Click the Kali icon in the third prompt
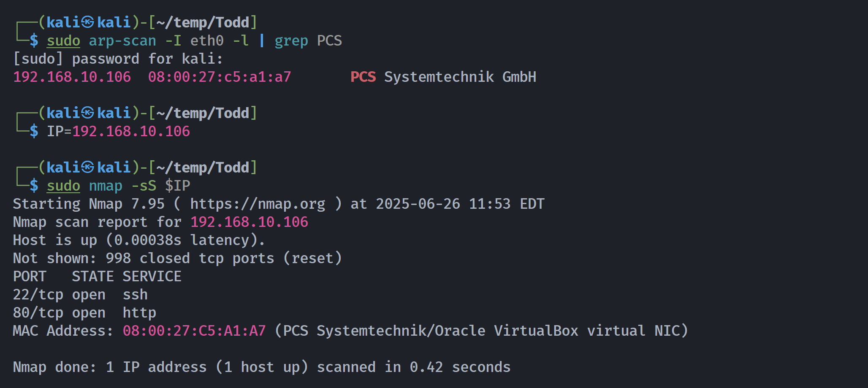868x388 pixels. tap(88, 167)
